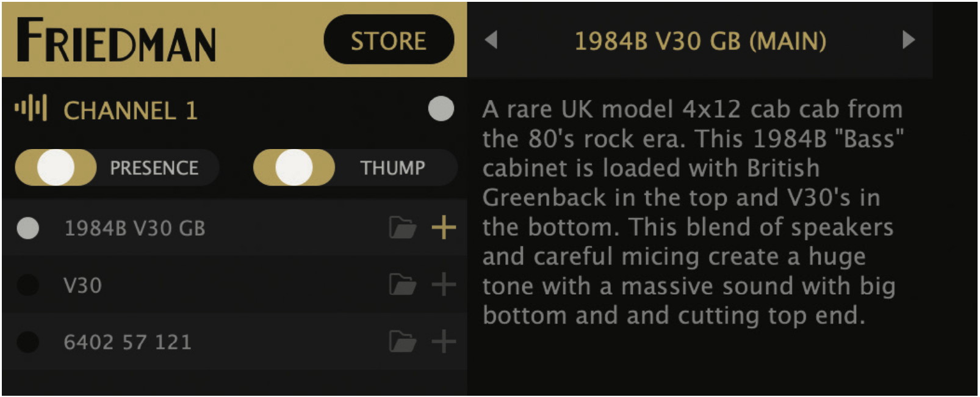Go to next cabinet preset
The height and width of the screenshot is (397, 980).
click(909, 40)
